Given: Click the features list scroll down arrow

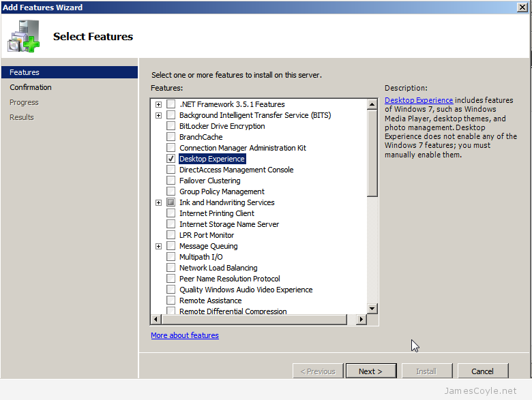Looking at the screenshot, I should point(372,309).
